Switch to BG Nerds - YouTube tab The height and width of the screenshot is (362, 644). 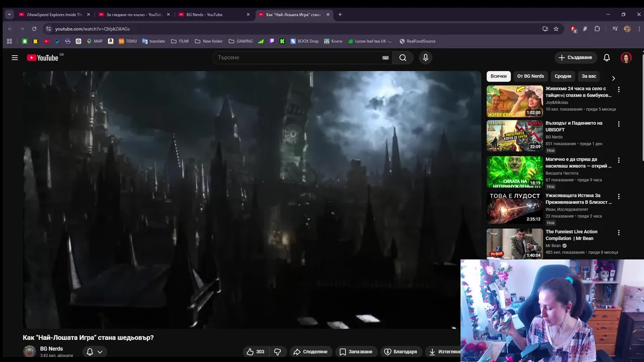click(214, 15)
